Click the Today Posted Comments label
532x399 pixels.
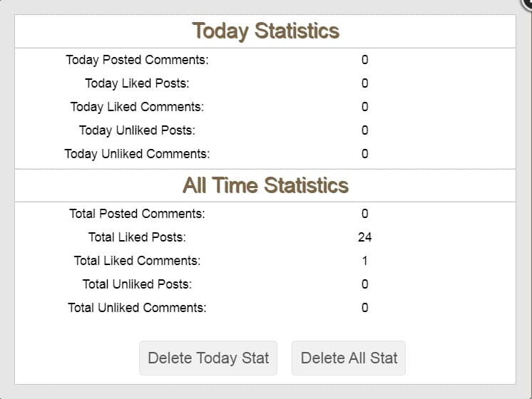(137, 60)
